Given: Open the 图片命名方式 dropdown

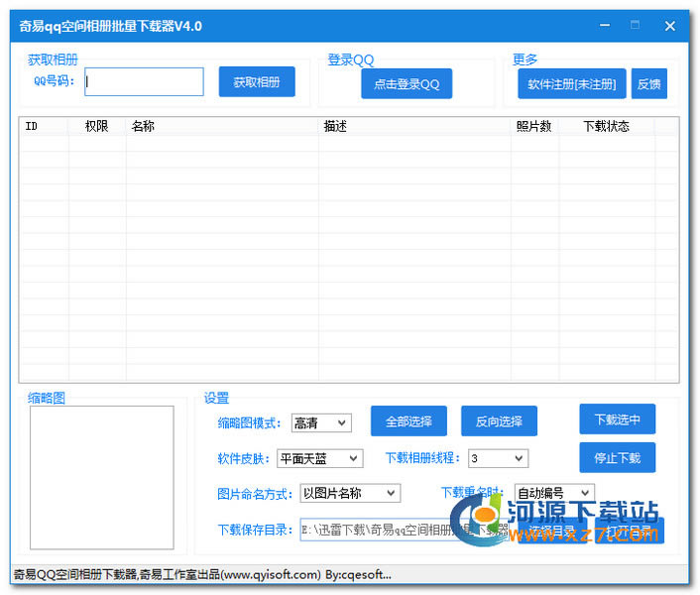Looking at the screenshot, I should [350, 493].
